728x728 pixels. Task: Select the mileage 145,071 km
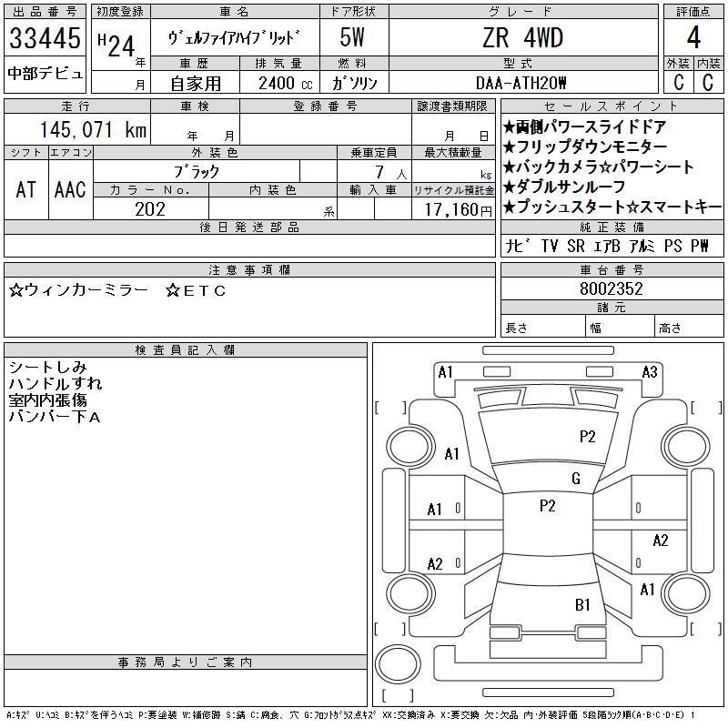94,129
